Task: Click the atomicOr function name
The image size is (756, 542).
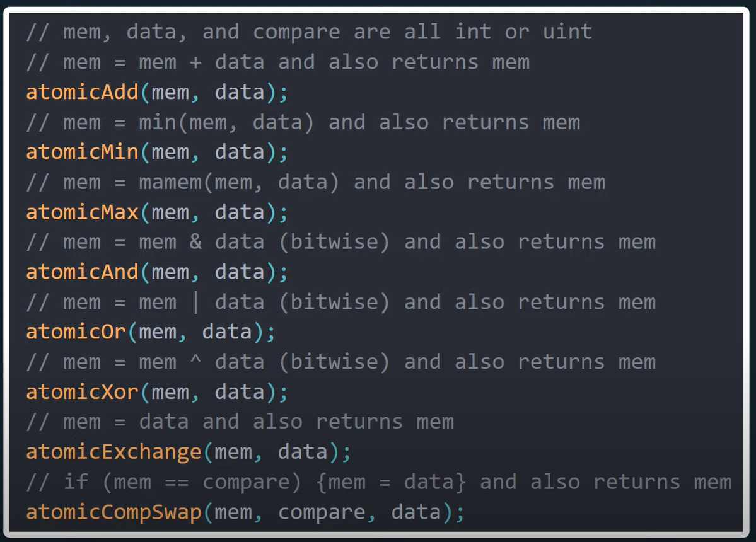Action: click(x=76, y=332)
